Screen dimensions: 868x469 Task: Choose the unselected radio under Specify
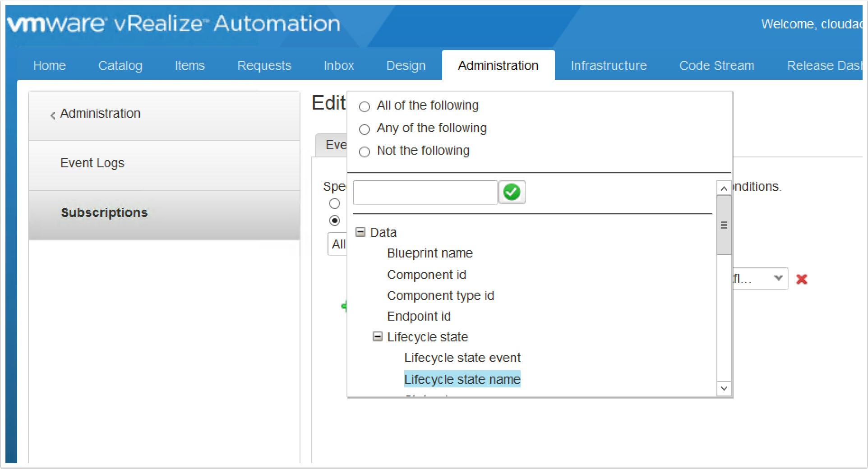335,203
